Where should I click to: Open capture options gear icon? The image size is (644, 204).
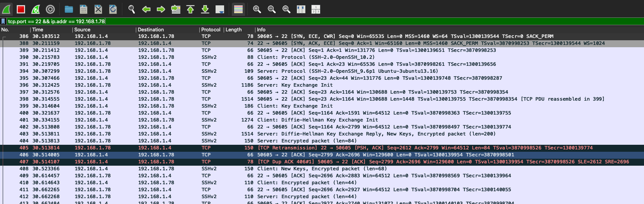50,9
